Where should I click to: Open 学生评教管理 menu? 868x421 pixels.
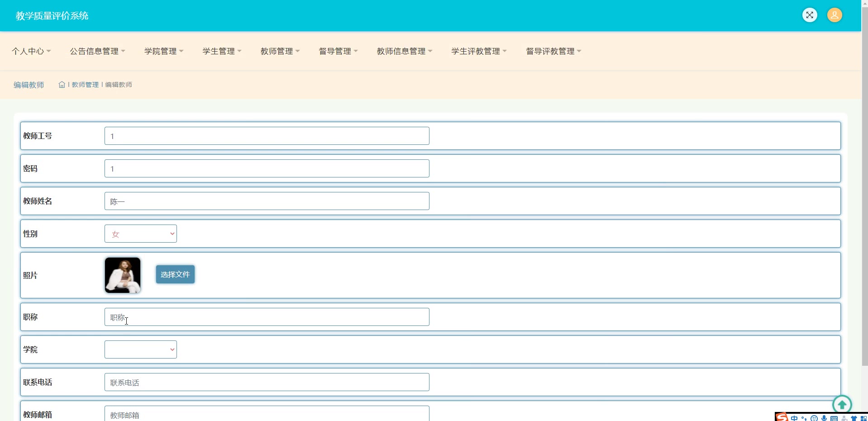click(x=479, y=51)
